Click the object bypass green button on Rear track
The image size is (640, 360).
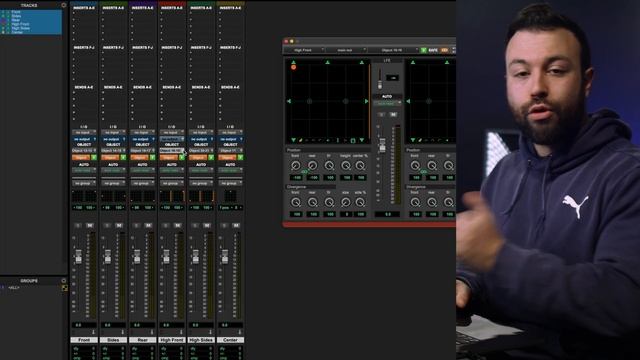coord(153,158)
